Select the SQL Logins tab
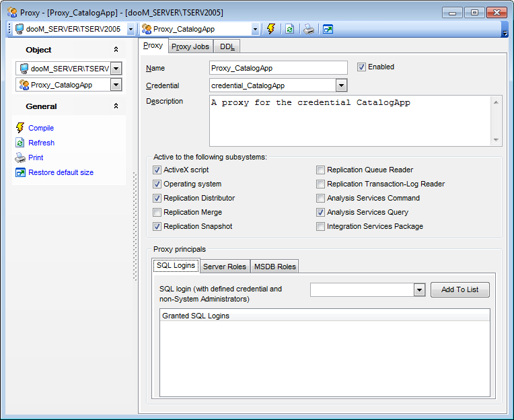The width and height of the screenshot is (514, 420). (176, 265)
